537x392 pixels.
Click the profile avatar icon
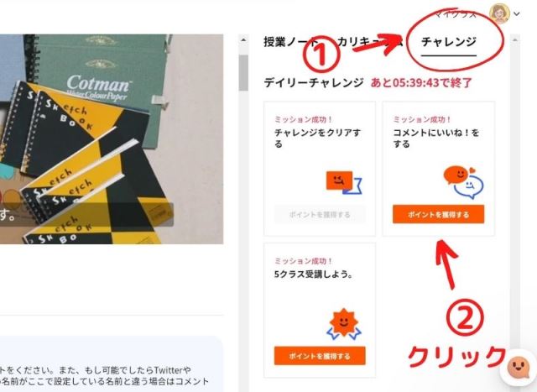(x=499, y=13)
